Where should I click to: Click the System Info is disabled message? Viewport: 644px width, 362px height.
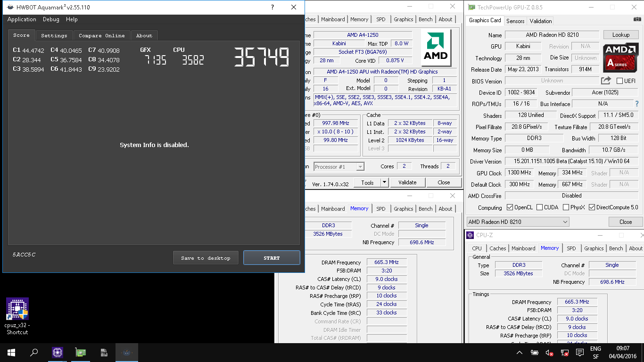click(x=154, y=145)
